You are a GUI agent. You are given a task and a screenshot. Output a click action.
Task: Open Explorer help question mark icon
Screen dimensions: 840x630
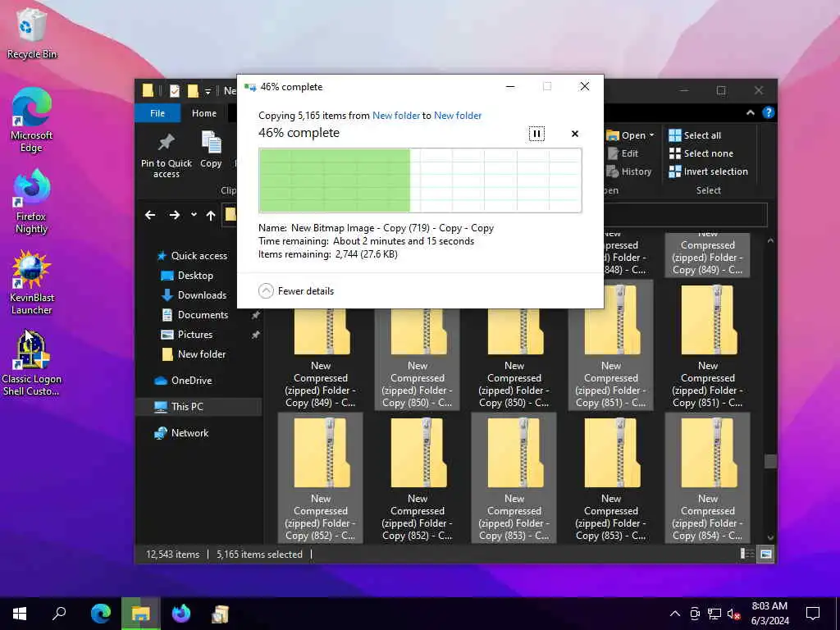768,112
